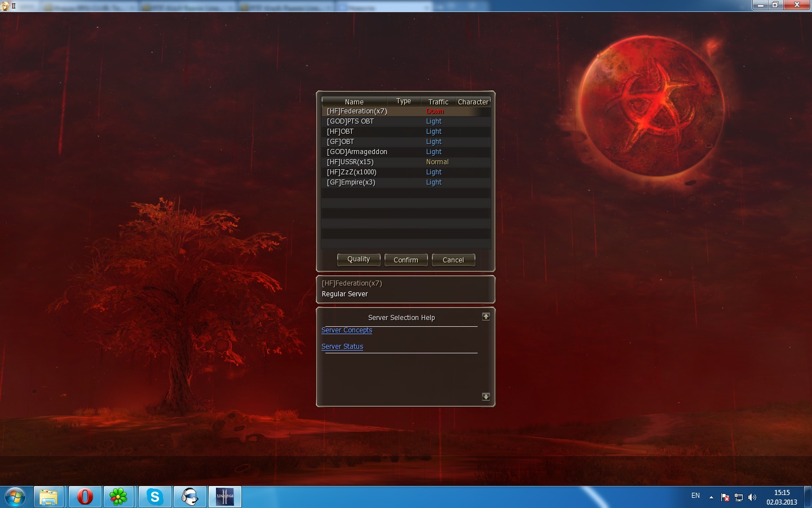The width and height of the screenshot is (812, 508).
Task: Sort servers by the Traffic column
Action: [438, 102]
